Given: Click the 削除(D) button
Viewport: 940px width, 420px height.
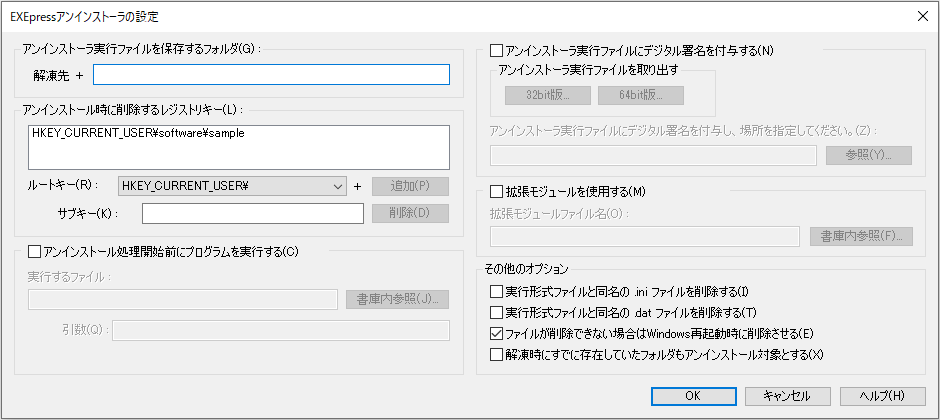Looking at the screenshot, I should (x=410, y=213).
